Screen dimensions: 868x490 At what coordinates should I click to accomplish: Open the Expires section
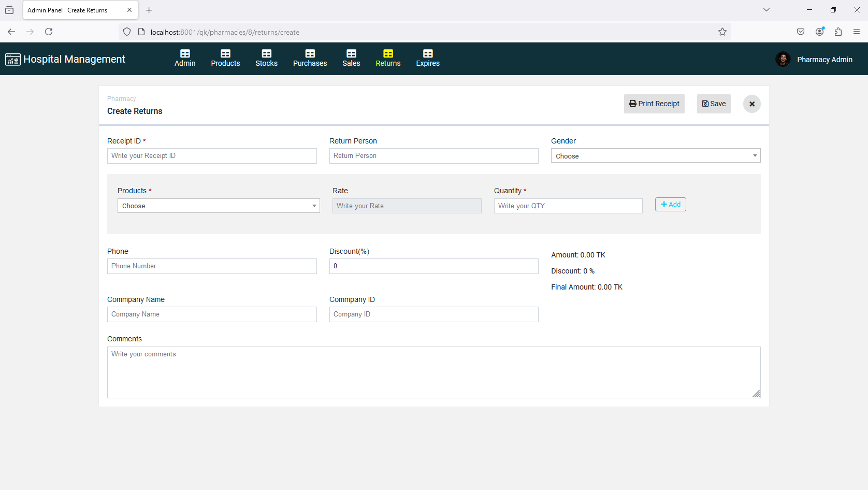[428, 59]
